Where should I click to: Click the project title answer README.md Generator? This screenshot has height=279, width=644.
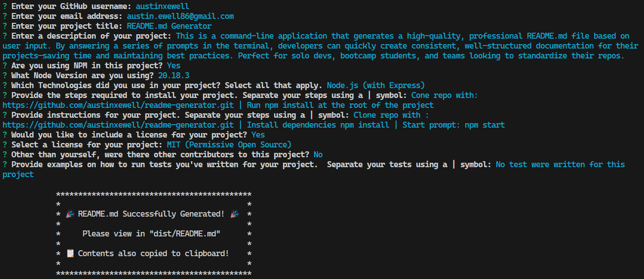click(x=169, y=26)
